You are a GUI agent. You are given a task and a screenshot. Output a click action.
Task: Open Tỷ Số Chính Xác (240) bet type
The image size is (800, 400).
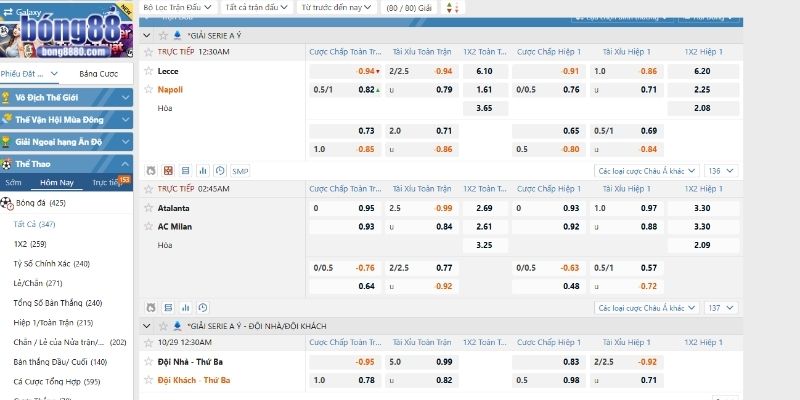53,263
